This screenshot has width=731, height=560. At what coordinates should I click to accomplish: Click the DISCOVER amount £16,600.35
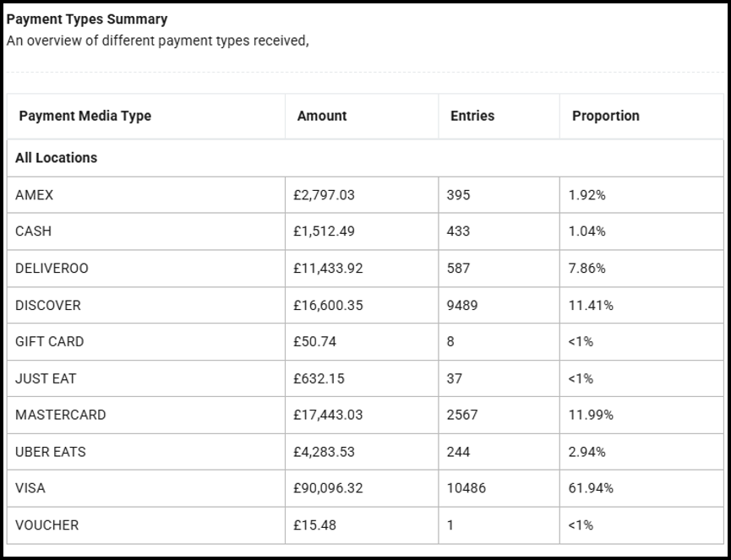[x=328, y=305]
